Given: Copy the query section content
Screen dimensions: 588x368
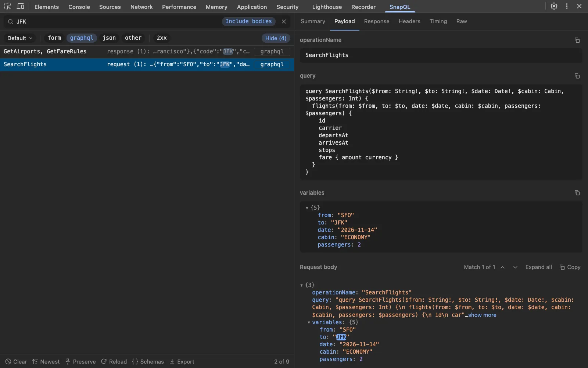Looking at the screenshot, I should (577, 76).
